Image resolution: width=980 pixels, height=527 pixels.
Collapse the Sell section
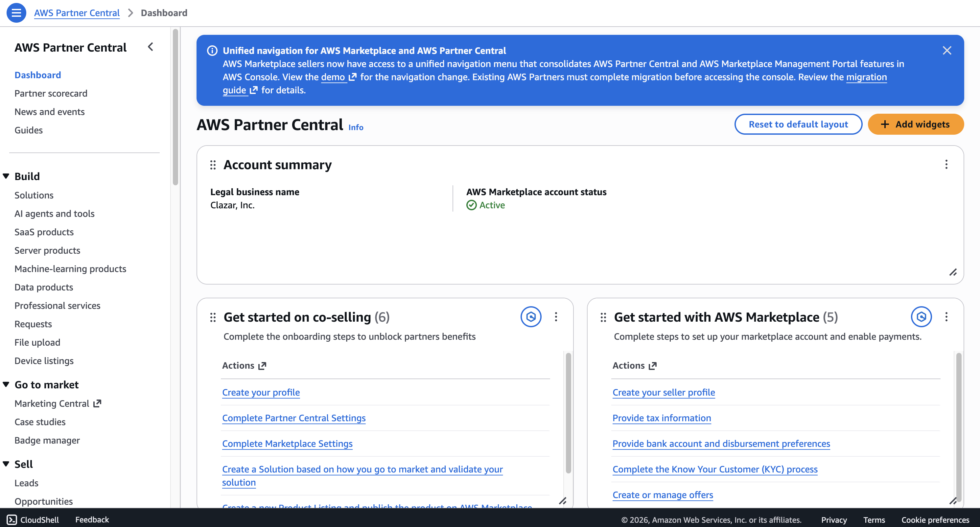(x=6, y=464)
